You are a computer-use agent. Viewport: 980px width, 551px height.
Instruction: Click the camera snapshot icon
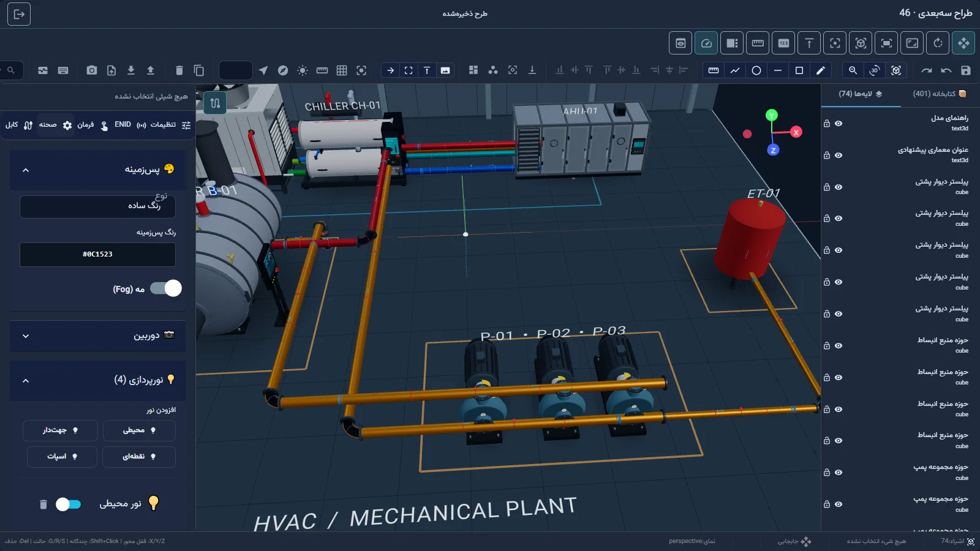[92, 70]
